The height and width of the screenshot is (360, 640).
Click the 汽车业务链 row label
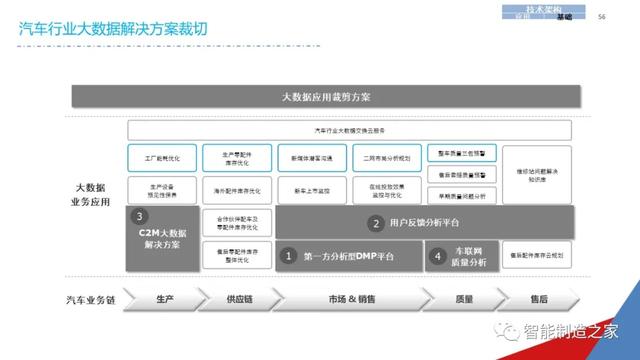pos(91,300)
